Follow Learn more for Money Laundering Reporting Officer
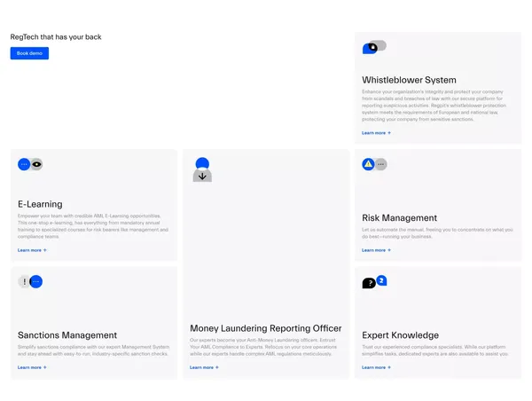Viewport: 532px width, 401px height. (204, 367)
